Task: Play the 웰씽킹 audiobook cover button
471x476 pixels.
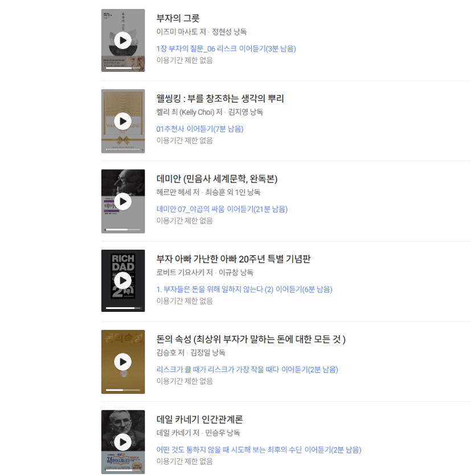Action: 123,121
